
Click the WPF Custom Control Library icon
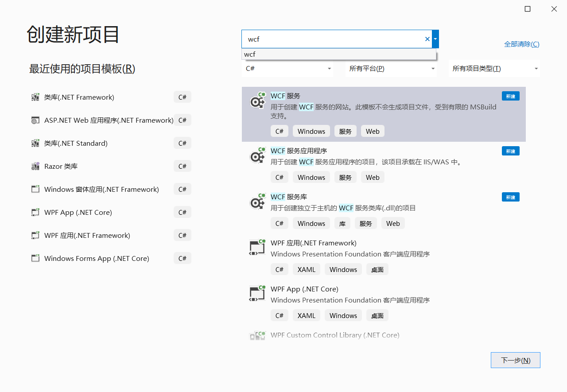click(x=257, y=336)
